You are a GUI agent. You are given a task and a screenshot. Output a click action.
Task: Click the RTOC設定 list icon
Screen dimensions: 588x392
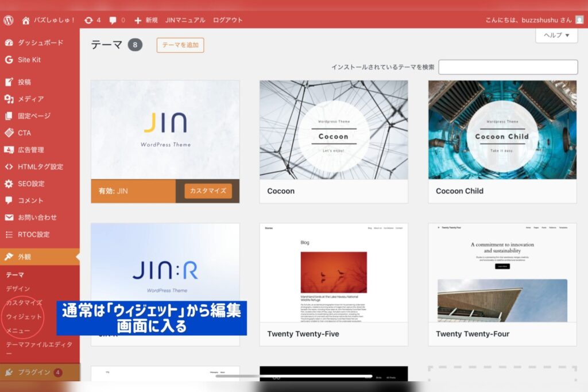pyautogui.click(x=9, y=235)
